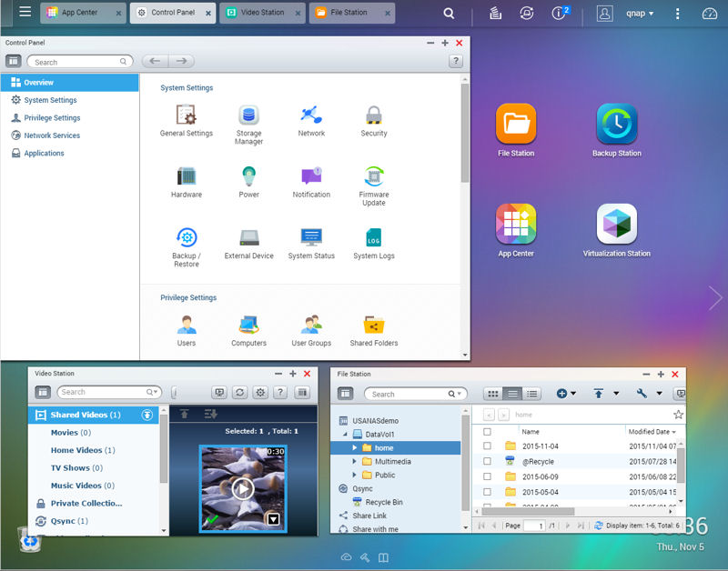
Task: Play the 0:30 bird video thumbnail
Action: coord(242,488)
